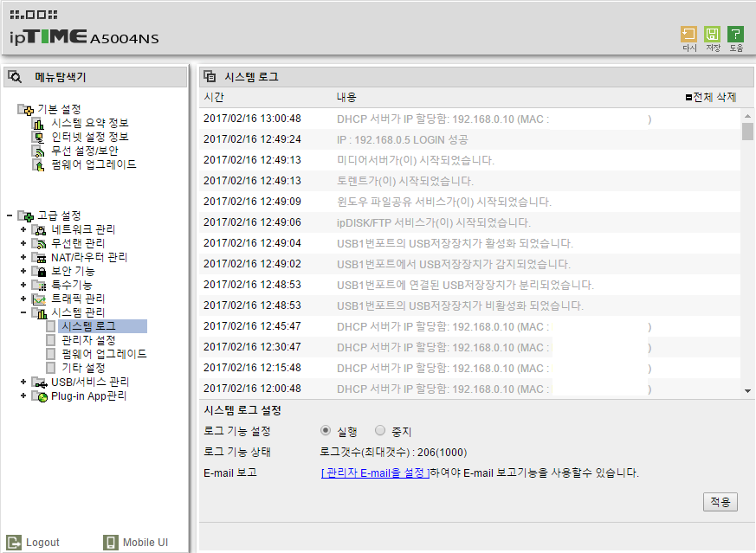Screen dimensions: 756x553
Task: Click the 적용 apply button
Action: (720, 502)
